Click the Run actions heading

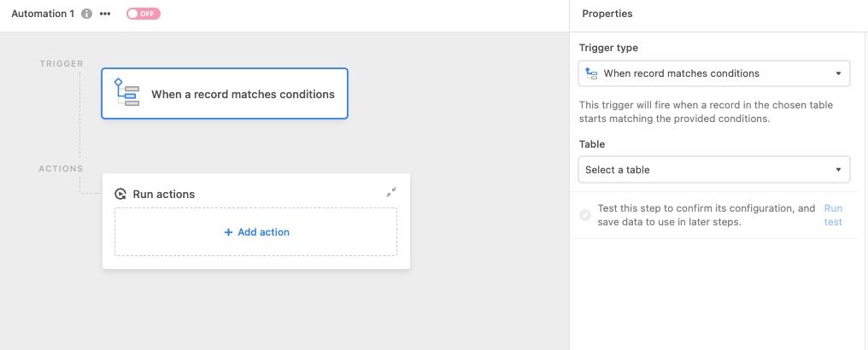pyautogui.click(x=164, y=194)
